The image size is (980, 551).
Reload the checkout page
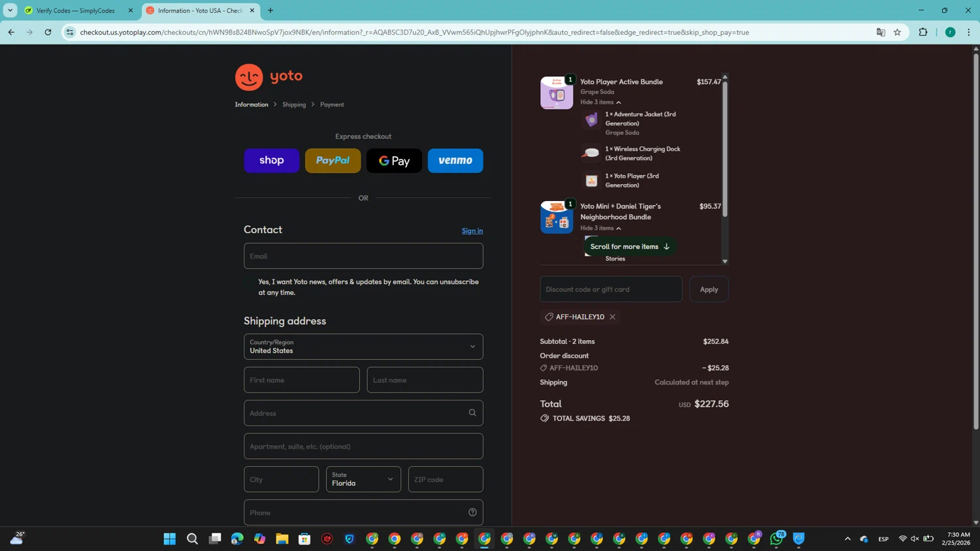coord(48,32)
